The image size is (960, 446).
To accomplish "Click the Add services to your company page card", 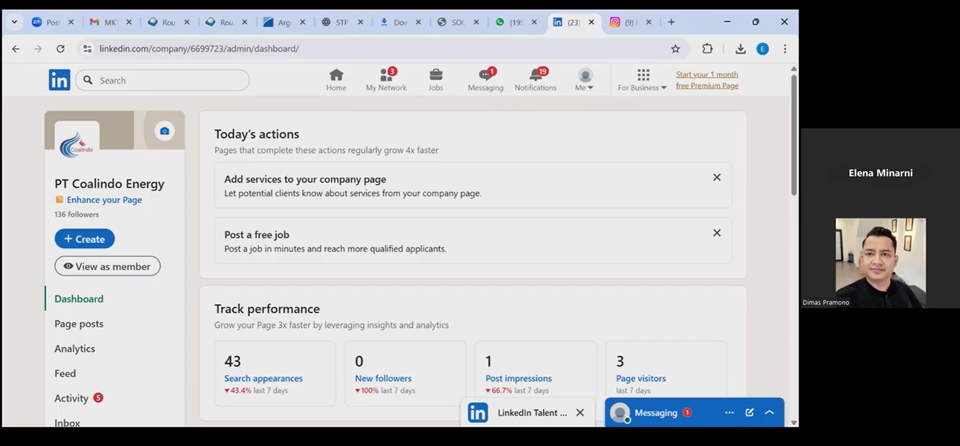I will 473,185.
